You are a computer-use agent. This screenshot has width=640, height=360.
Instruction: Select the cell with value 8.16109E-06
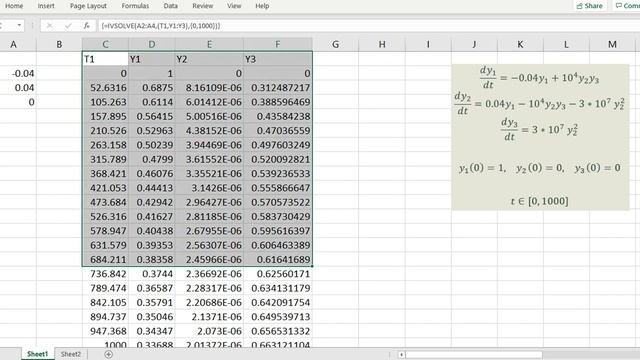coord(209,88)
